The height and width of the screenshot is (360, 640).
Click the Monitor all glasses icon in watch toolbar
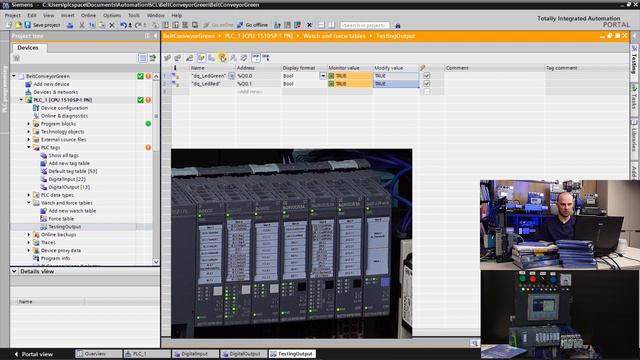coord(256,58)
